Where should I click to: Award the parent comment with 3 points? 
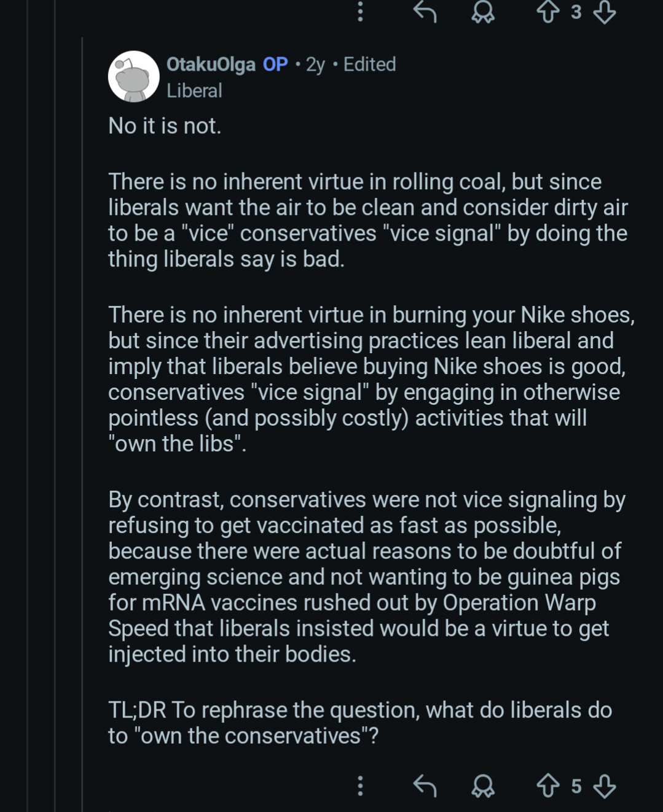coord(483,12)
